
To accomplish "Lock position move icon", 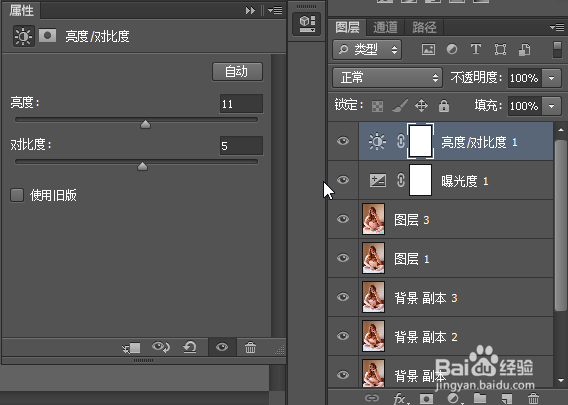I will [x=421, y=106].
